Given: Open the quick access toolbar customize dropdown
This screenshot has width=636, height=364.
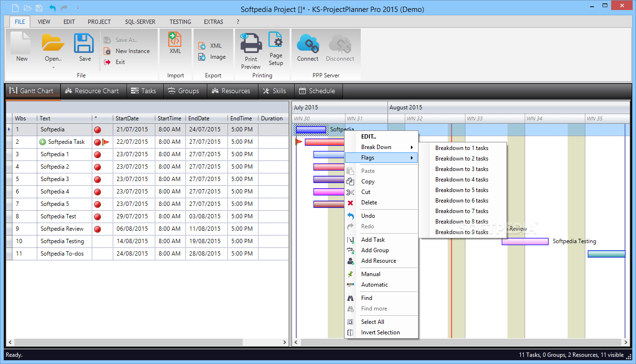Looking at the screenshot, I should tap(78, 8).
